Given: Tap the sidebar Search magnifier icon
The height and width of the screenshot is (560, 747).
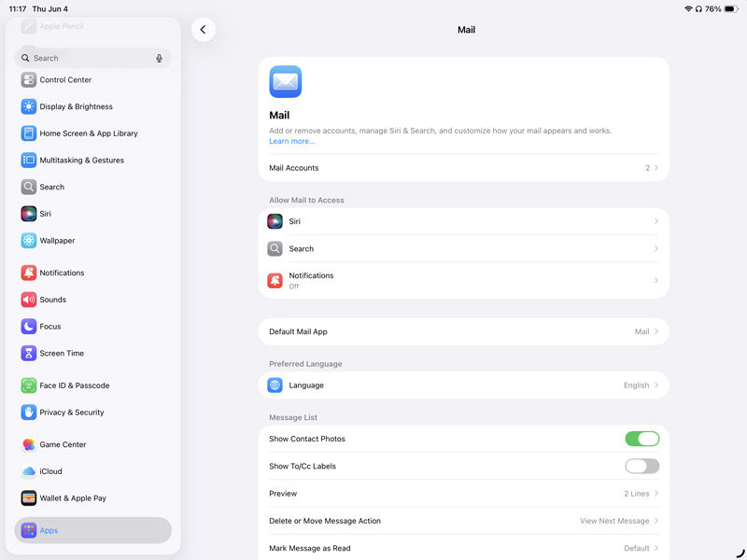Looking at the screenshot, I should (x=29, y=187).
